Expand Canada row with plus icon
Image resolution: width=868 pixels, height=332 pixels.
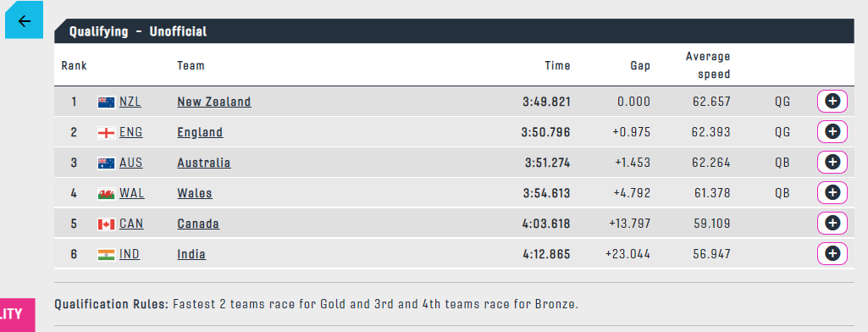coord(832,223)
